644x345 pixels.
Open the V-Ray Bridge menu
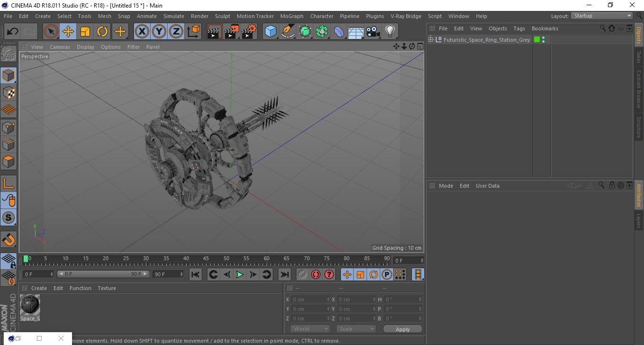pos(406,16)
